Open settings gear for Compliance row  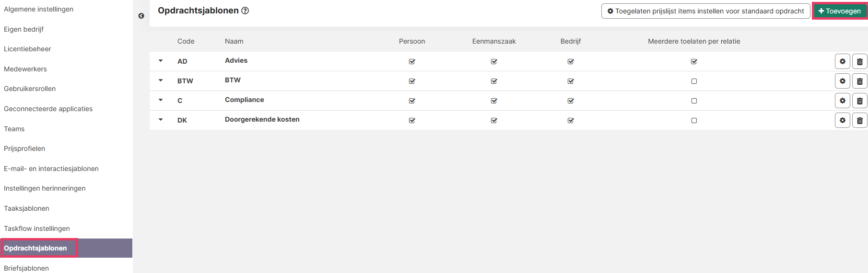coord(843,101)
